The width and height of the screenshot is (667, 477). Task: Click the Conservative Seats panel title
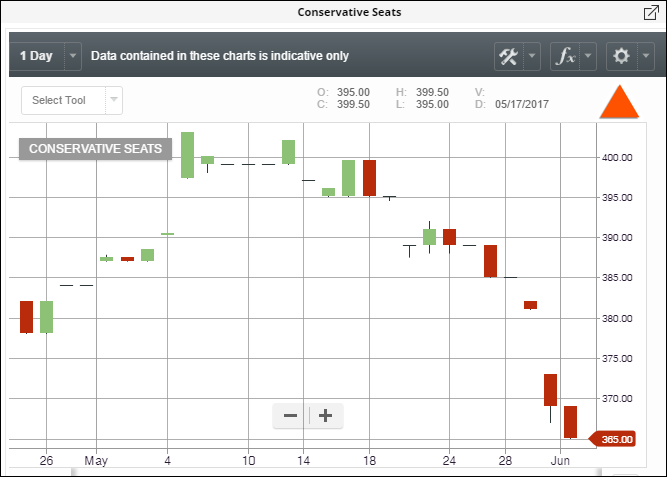click(334, 13)
